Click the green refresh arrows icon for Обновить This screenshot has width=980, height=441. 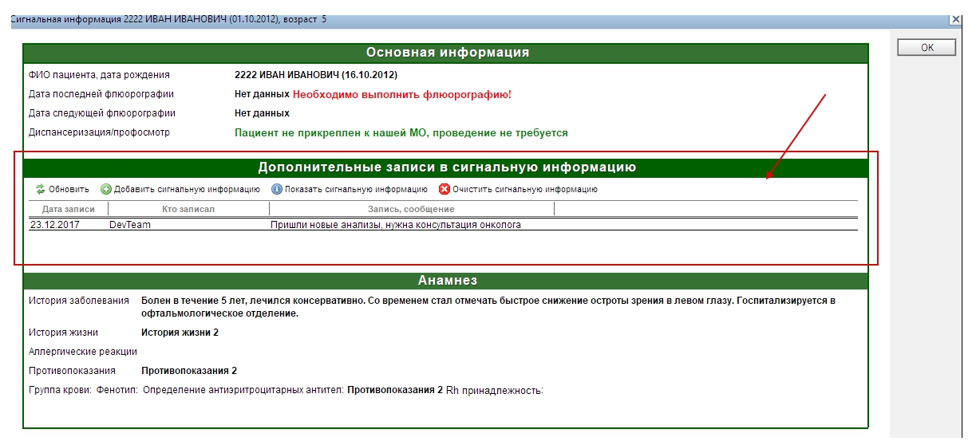coord(41,190)
